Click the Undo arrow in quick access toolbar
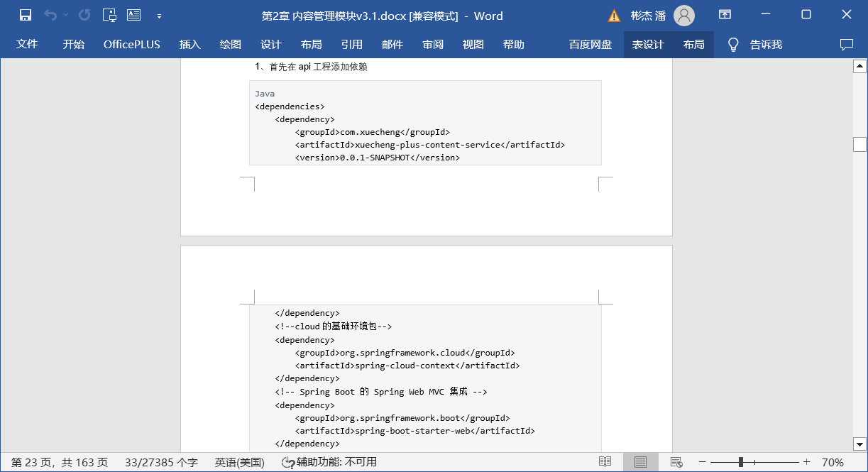 pos(50,15)
